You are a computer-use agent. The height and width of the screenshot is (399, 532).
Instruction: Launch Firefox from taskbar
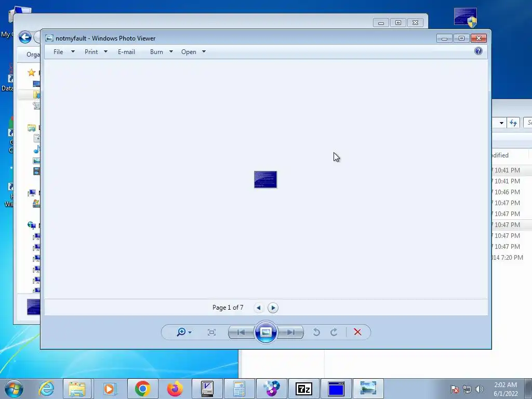pos(175,389)
